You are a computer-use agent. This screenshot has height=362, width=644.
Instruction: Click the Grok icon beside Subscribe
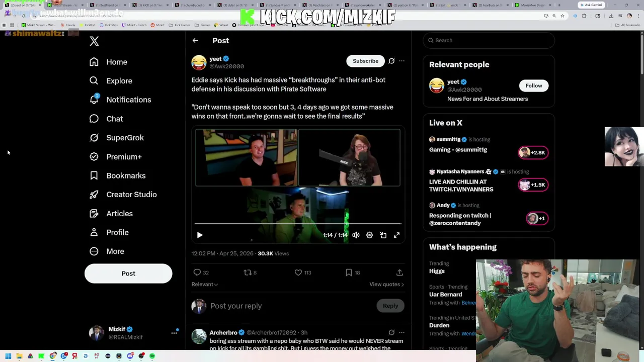pos(391,61)
